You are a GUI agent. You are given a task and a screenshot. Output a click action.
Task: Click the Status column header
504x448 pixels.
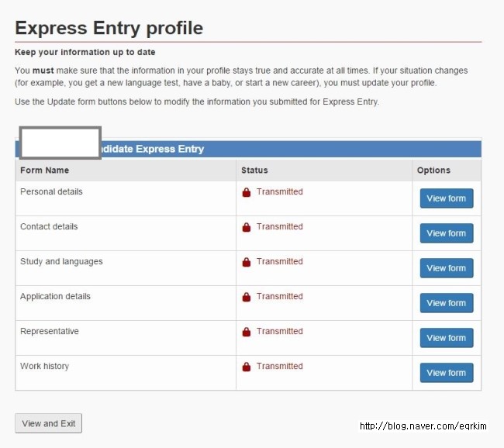254,171
